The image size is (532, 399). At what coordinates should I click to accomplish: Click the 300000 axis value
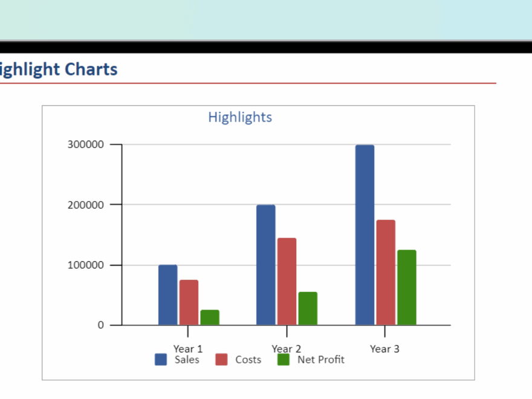pos(85,144)
